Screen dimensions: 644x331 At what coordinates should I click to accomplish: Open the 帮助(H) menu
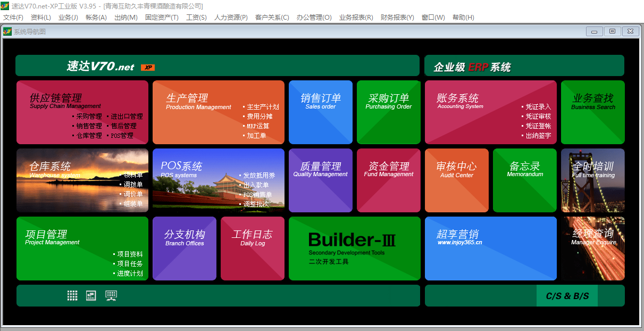click(x=463, y=18)
